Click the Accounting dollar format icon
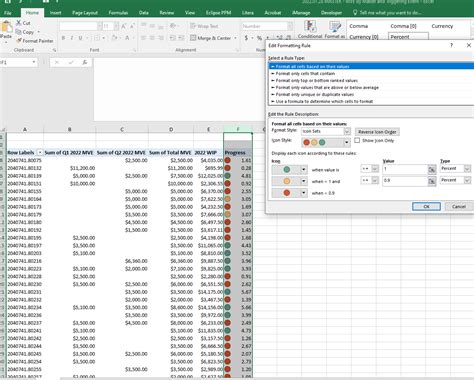The width and height of the screenshot is (474, 380). tap(246, 38)
